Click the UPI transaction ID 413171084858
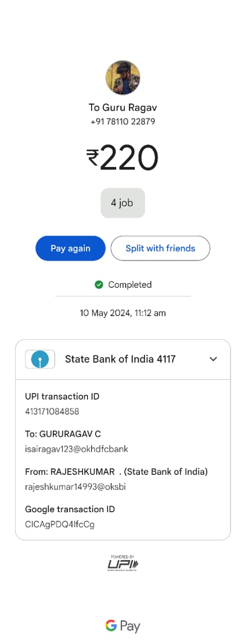Viewport: 246px width, 644px height. click(x=52, y=412)
